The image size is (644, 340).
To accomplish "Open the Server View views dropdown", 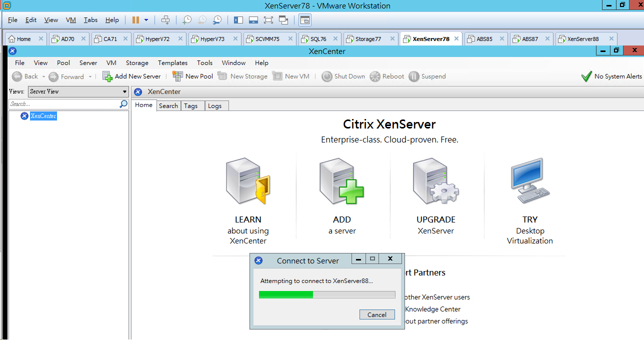I will pos(78,91).
